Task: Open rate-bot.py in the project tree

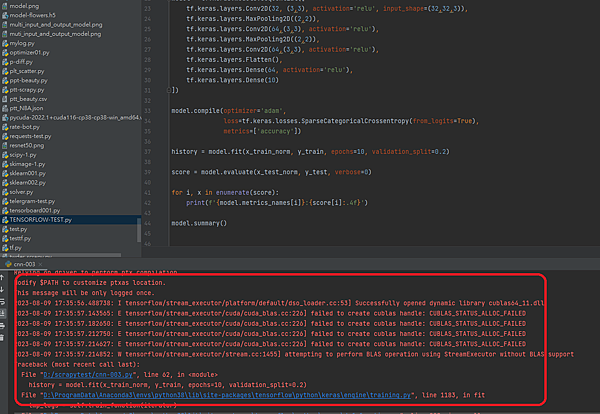Action: point(24,127)
